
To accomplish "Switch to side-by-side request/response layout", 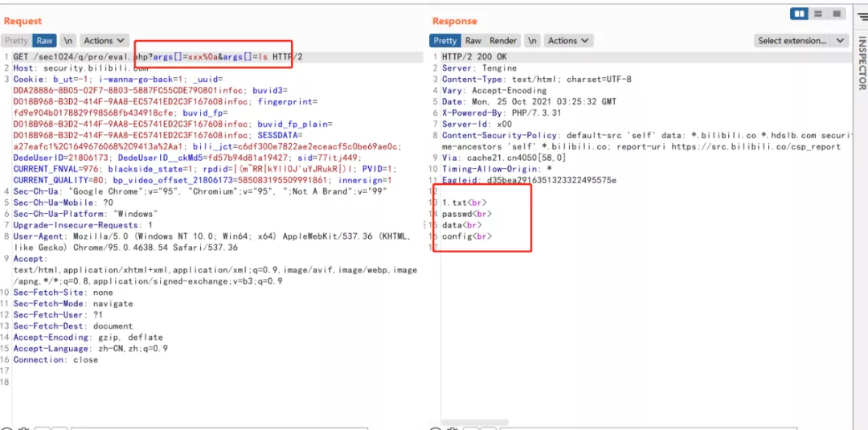I will (799, 14).
